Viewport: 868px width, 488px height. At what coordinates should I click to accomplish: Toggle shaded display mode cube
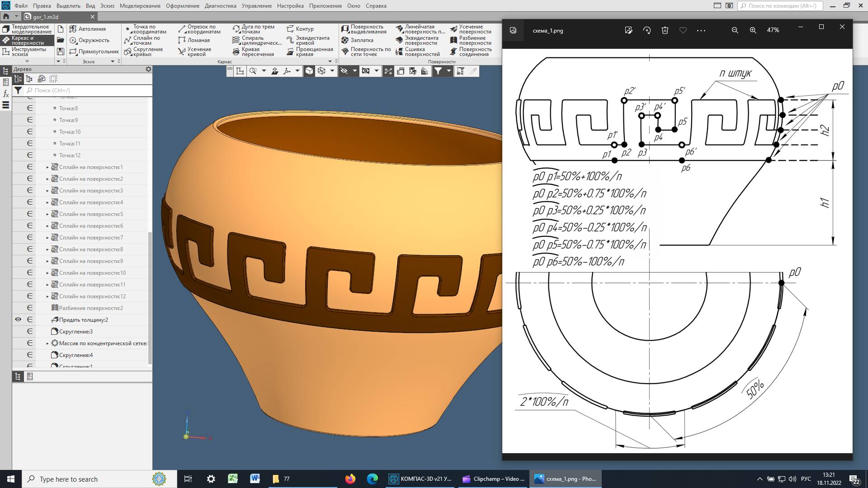309,71
